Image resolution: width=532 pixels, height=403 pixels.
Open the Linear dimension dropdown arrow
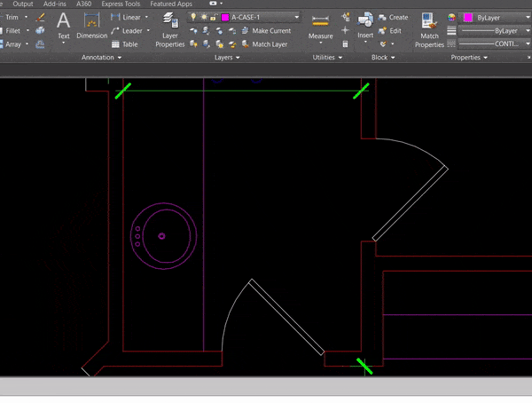[x=146, y=17]
